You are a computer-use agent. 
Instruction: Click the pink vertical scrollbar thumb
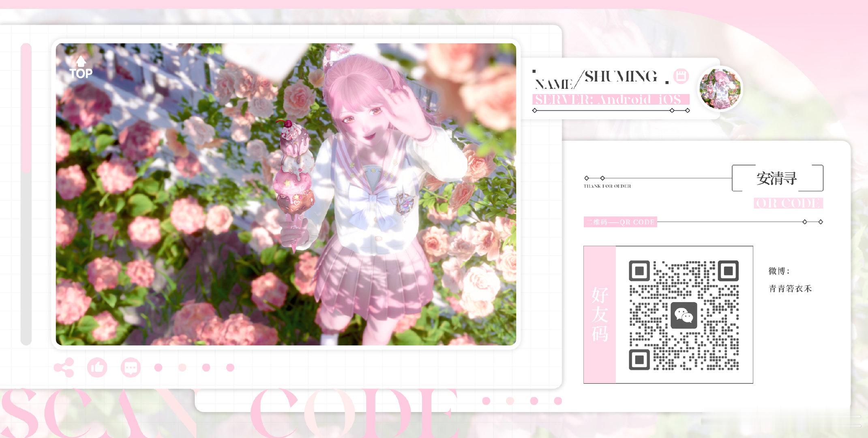26,107
